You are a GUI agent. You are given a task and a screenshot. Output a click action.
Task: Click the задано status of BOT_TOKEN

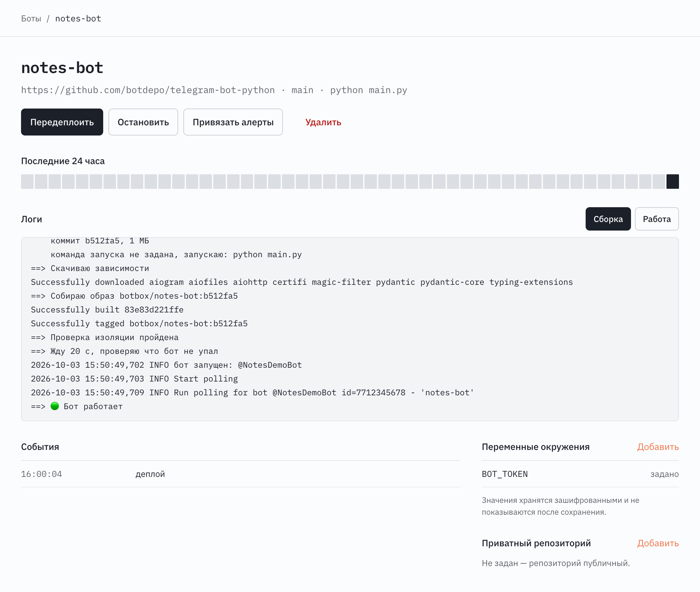[x=665, y=474]
